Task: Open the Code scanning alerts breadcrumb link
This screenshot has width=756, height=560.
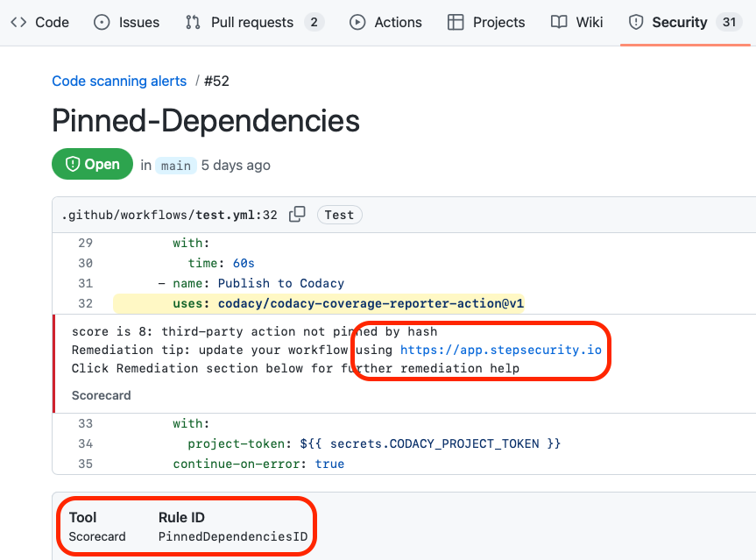Action: point(119,81)
